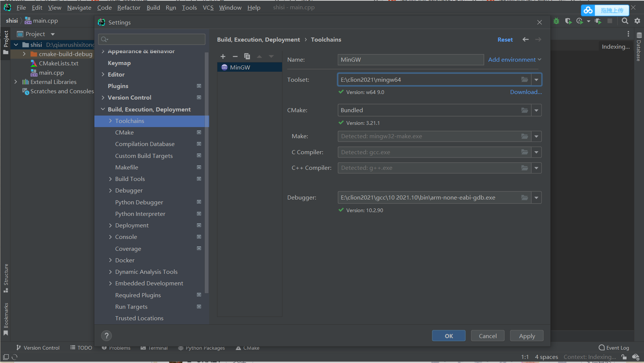Browse folder for C++ Compiler path
644x363 pixels.
pos(524,168)
